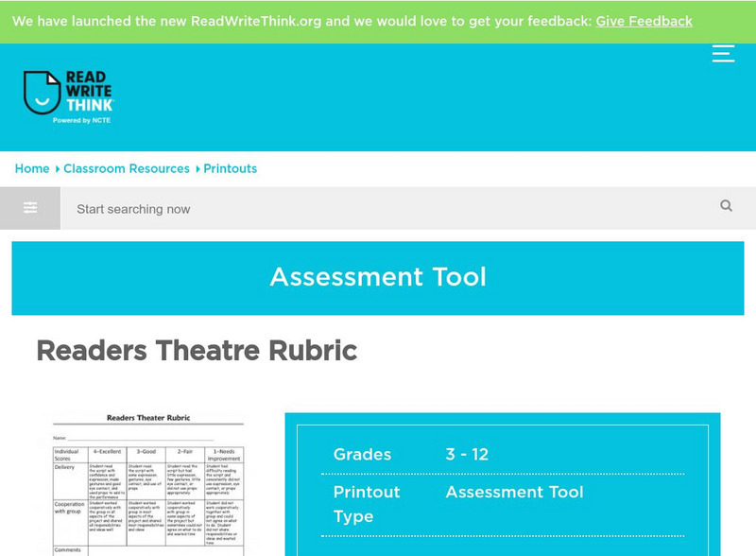Open the Readers Theater Rubric preview thumbnail

click(x=151, y=482)
